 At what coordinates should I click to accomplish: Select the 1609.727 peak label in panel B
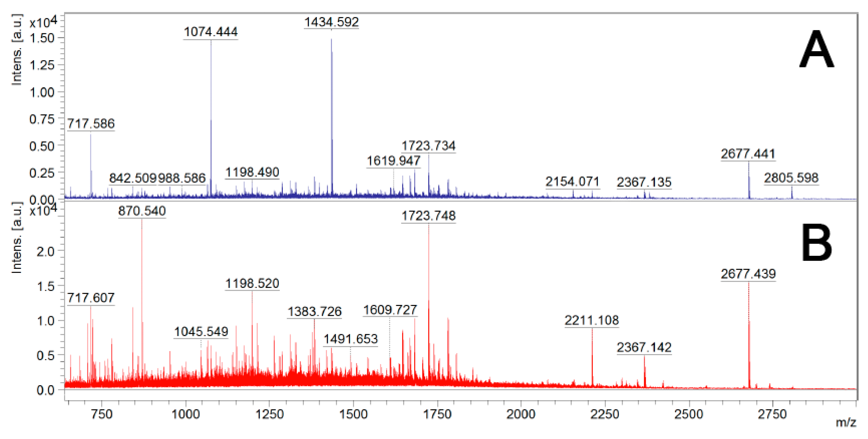point(390,310)
